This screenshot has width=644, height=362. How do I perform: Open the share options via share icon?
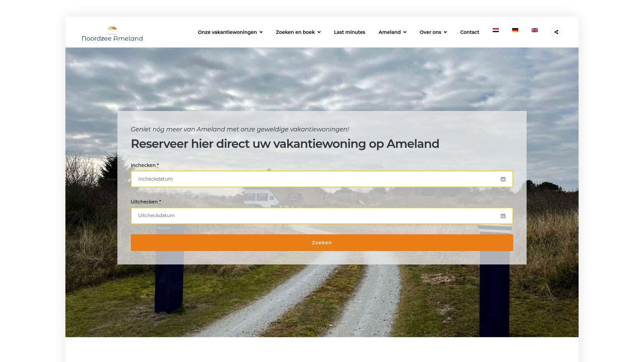point(556,32)
